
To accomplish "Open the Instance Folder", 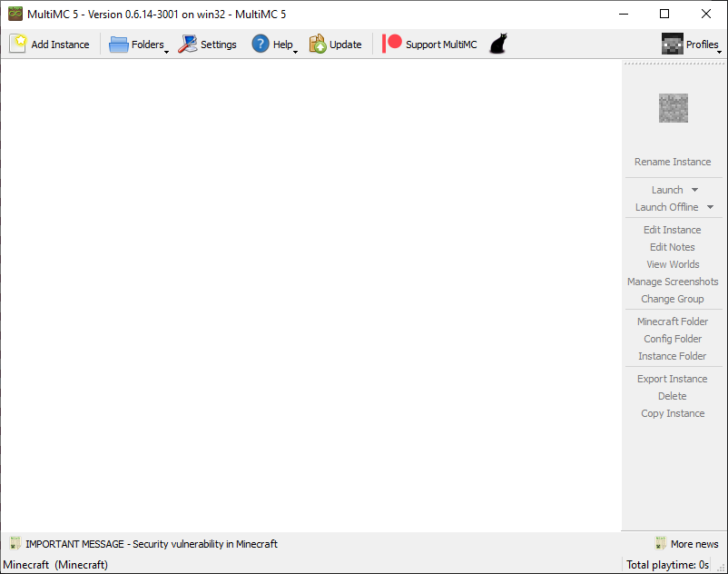I will pos(672,356).
